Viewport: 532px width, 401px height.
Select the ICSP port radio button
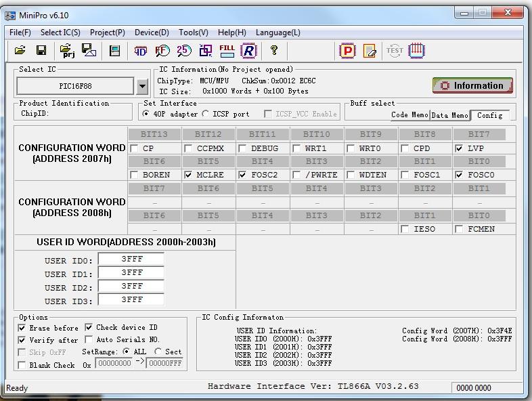[x=205, y=114]
